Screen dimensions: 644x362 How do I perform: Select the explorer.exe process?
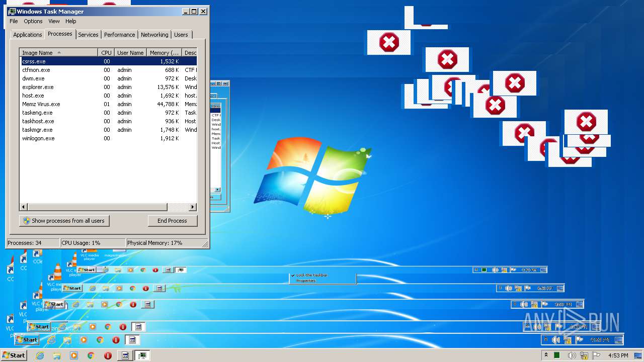[108, 87]
